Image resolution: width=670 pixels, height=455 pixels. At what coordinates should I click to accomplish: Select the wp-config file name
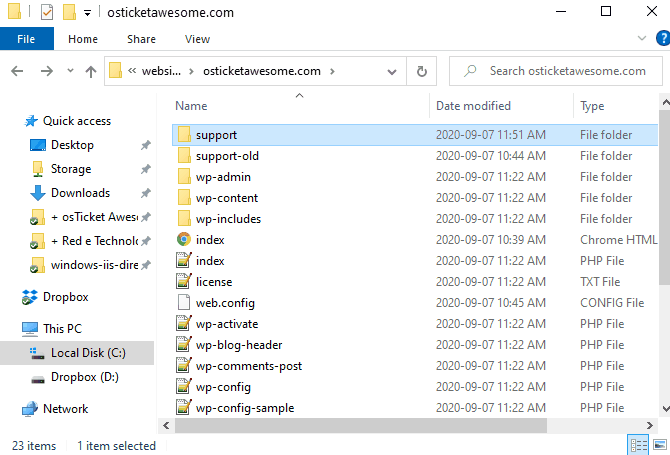pos(223,387)
